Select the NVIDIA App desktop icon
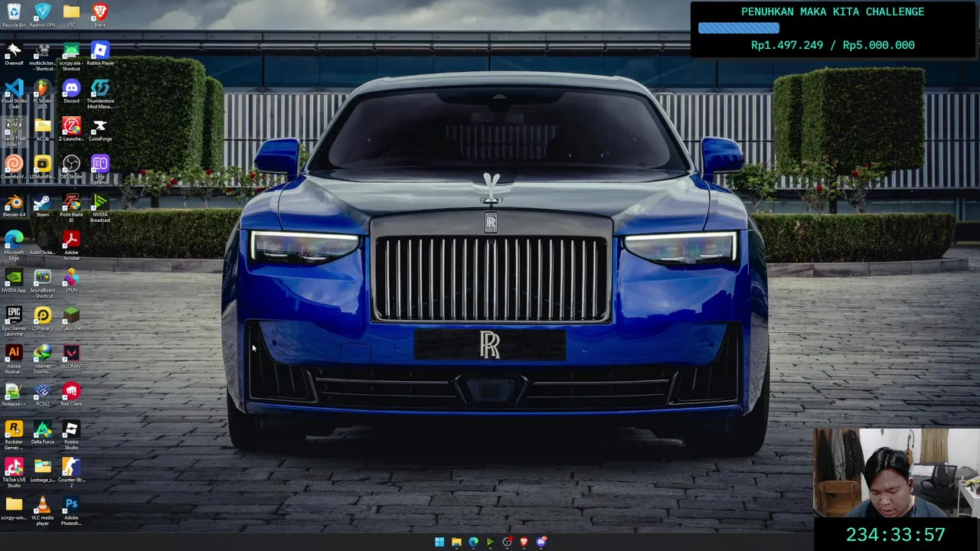Screen dimensions: 980x551 [x=14, y=281]
